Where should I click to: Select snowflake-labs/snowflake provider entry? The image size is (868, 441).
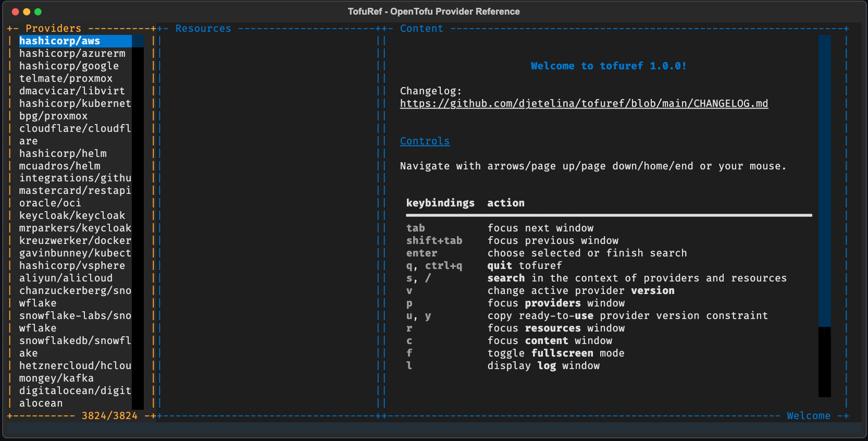point(76,322)
